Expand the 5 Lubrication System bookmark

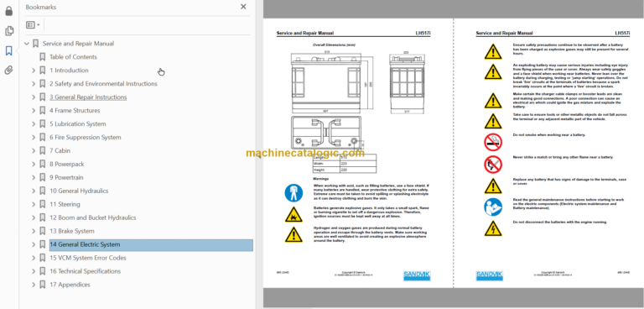tap(34, 123)
